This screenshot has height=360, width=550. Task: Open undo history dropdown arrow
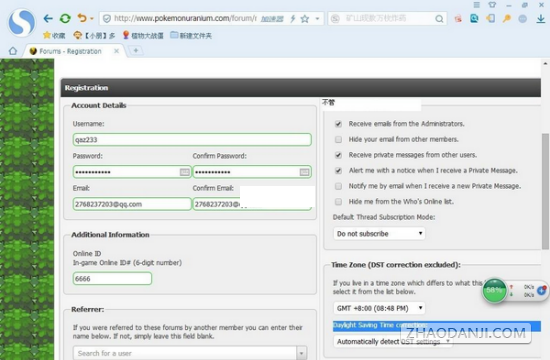point(92,19)
